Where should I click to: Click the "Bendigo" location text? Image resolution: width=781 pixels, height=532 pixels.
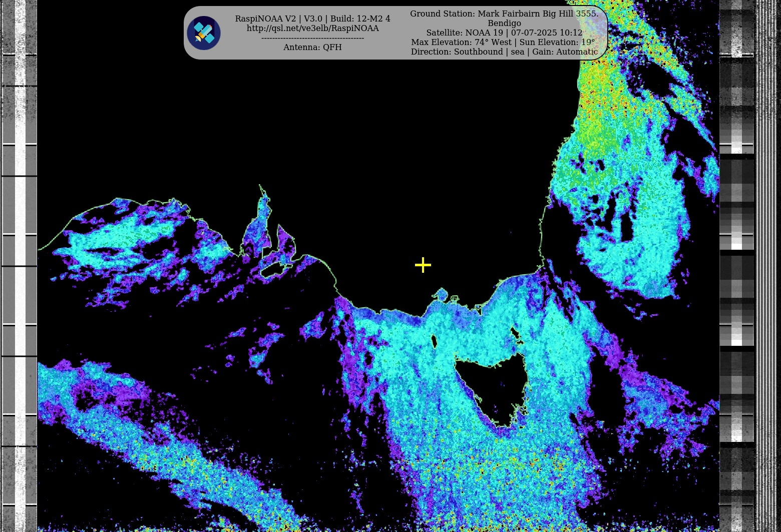[x=504, y=23]
